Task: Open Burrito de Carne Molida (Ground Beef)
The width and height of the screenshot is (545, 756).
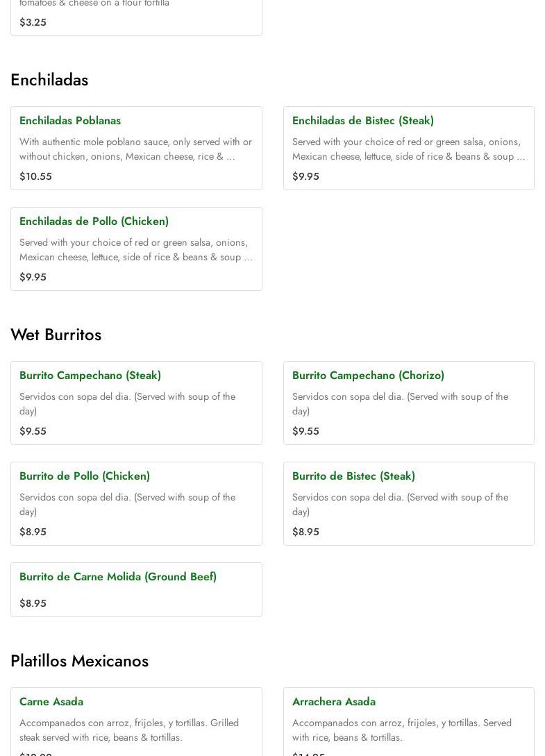Action: pos(118,577)
